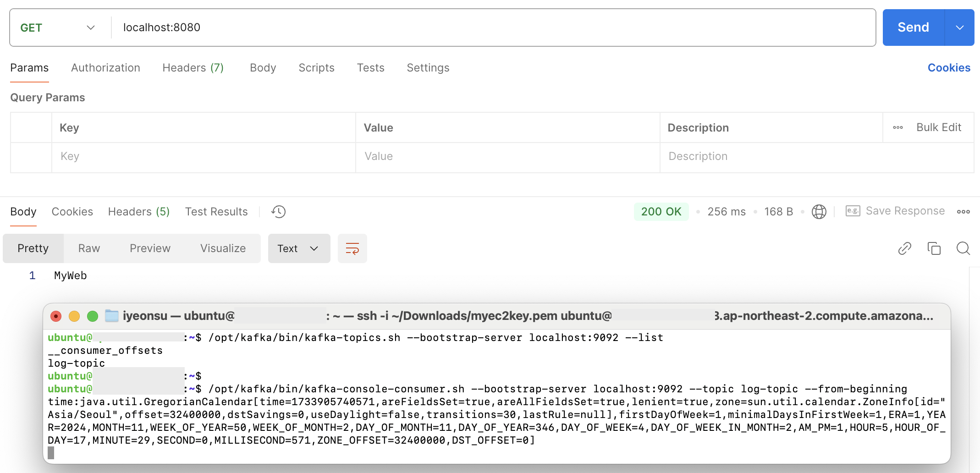Click the folder icon in the terminal title
Image resolution: width=980 pixels, height=473 pixels.
tap(111, 316)
